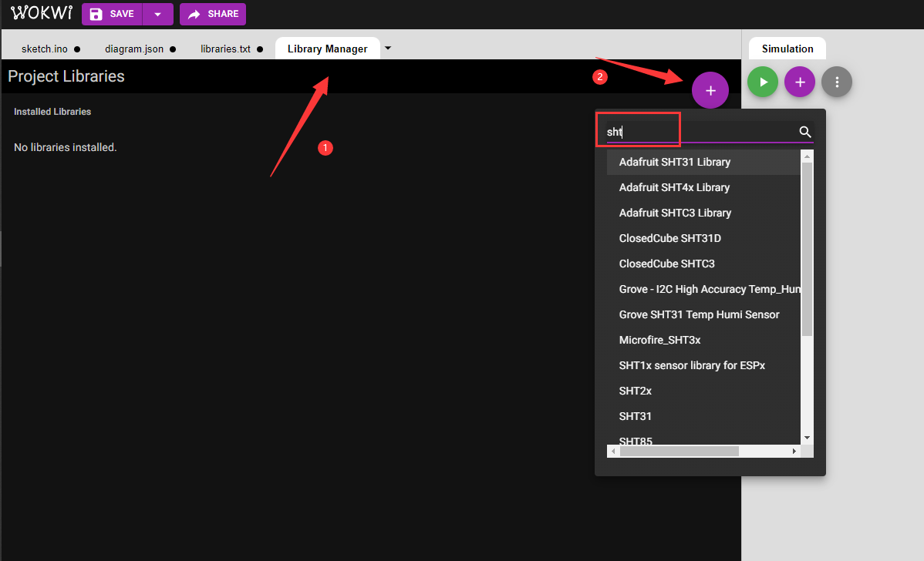Click the SHARE button

point(213,14)
